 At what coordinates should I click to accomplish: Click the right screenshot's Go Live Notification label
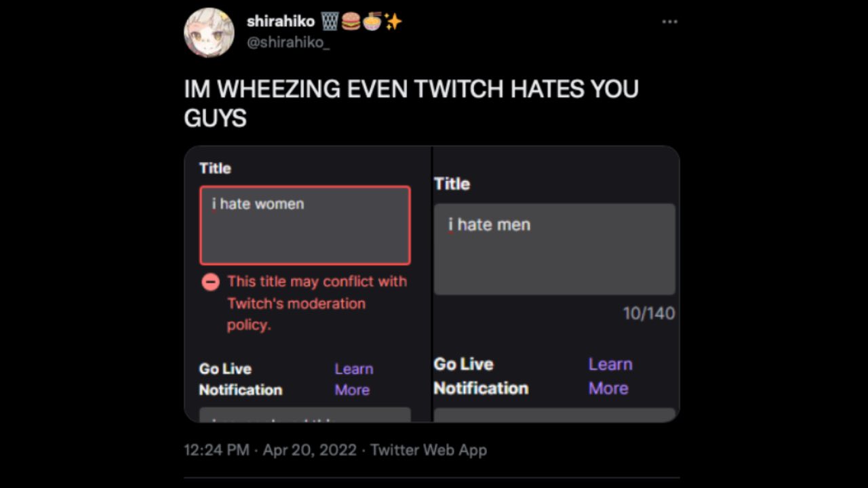coord(481,376)
